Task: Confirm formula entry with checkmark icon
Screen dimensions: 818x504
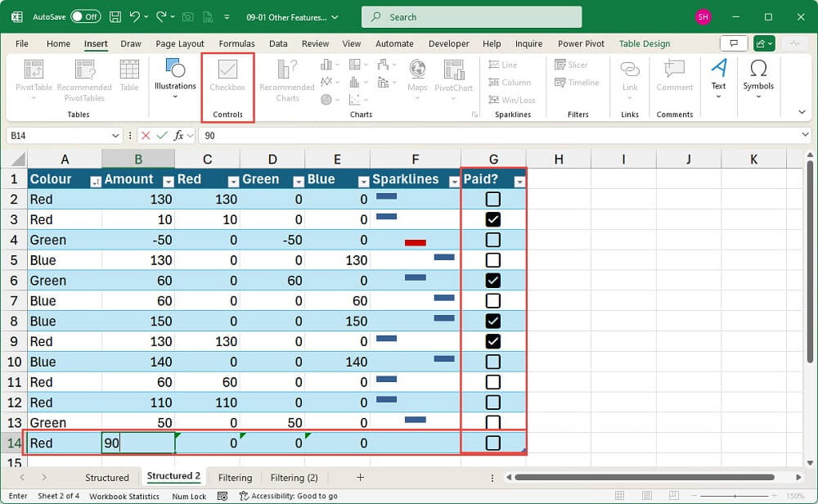Action: tap(162, 136)
